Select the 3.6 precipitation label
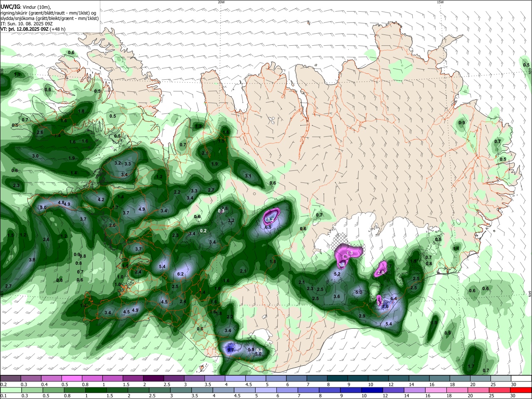The height and width of the screenshot is (399, 532). pos(337,297)
